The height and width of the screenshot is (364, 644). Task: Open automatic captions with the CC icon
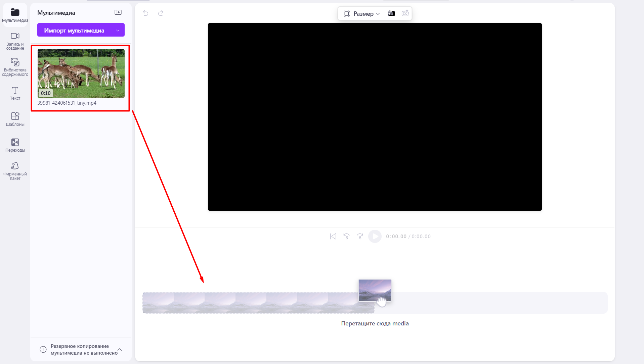pos(405,13)
